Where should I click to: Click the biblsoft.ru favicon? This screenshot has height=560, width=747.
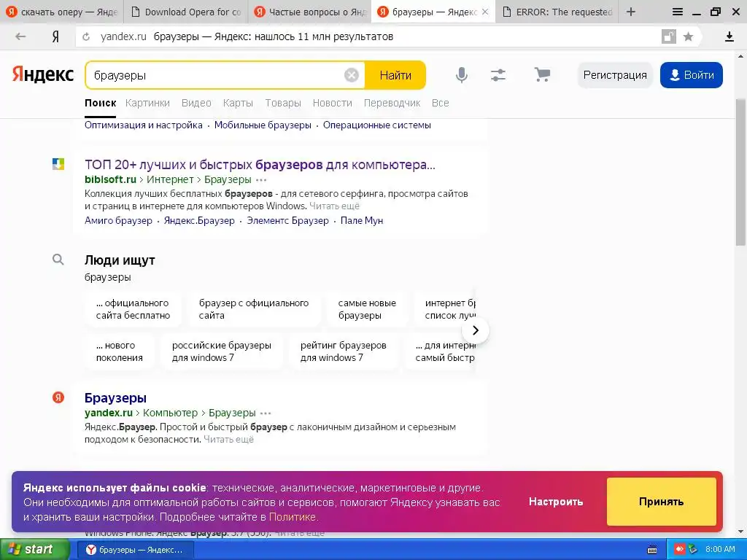tap(58, 164)
